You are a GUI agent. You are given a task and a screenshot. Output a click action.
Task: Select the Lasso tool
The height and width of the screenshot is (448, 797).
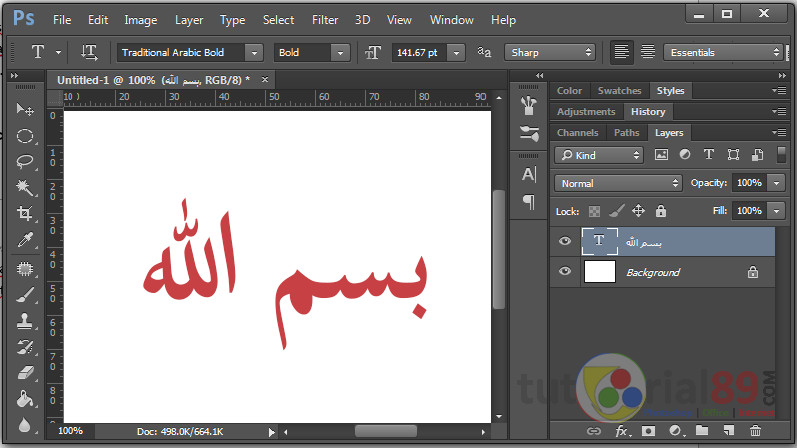tap(24, 162)
